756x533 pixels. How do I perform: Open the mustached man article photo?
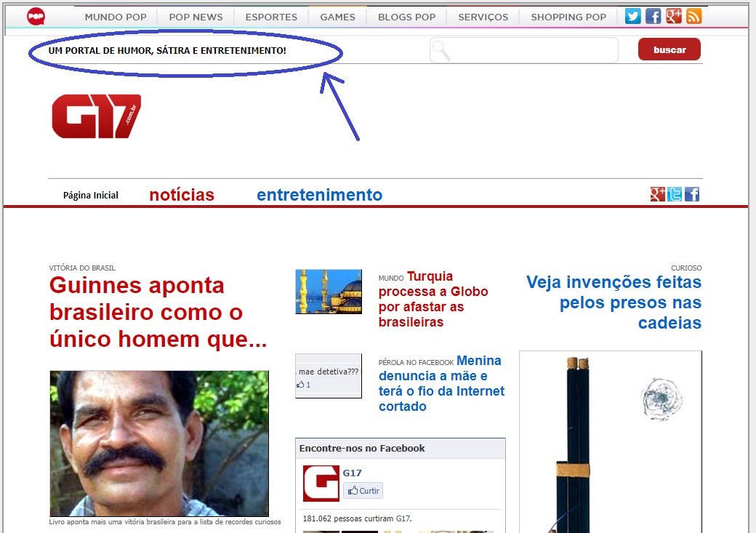point(159,443)
